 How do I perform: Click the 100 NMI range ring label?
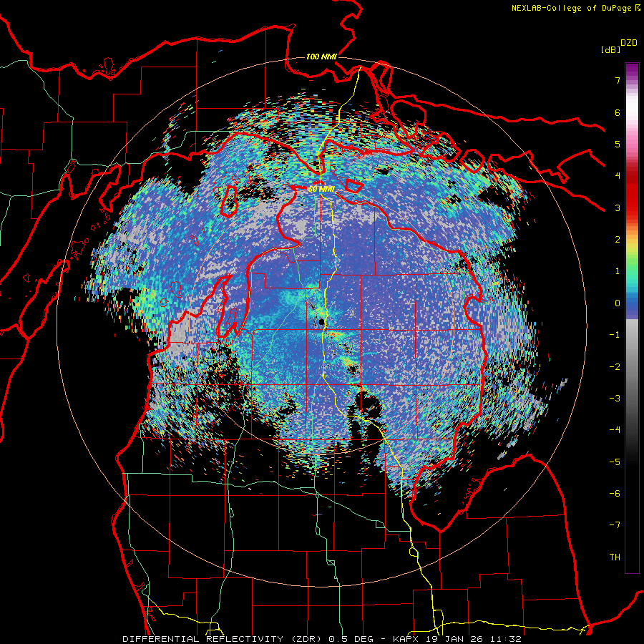click(x=321, y=57)
